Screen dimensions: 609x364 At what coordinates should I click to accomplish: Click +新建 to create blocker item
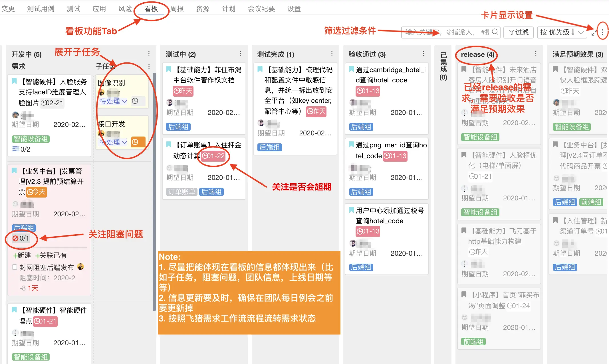click(x=22, y=255)
